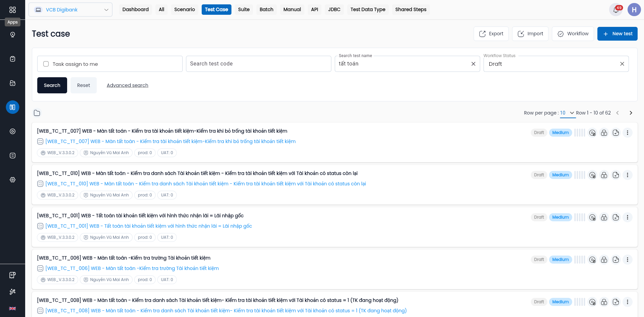The height and width of the screenshot is (317, 644).
Task: Click the lightbulb icon in sidebar
Action: coord(12,35)
